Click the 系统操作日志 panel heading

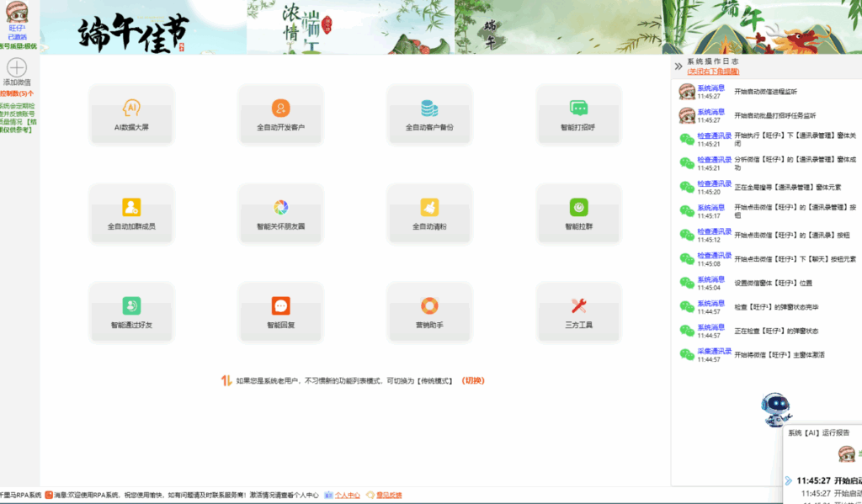[x=712, y=61]
